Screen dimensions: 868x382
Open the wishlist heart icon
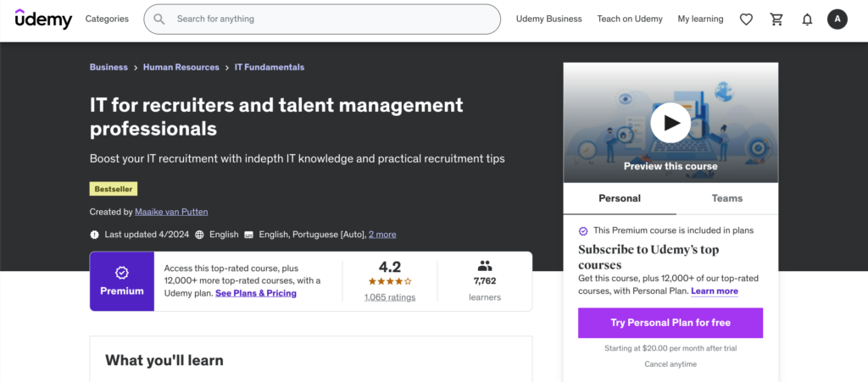coord(746,19)
